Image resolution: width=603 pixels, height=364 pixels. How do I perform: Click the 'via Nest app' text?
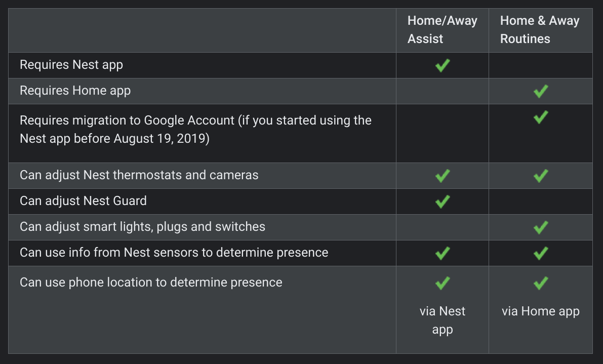[442, 320]
